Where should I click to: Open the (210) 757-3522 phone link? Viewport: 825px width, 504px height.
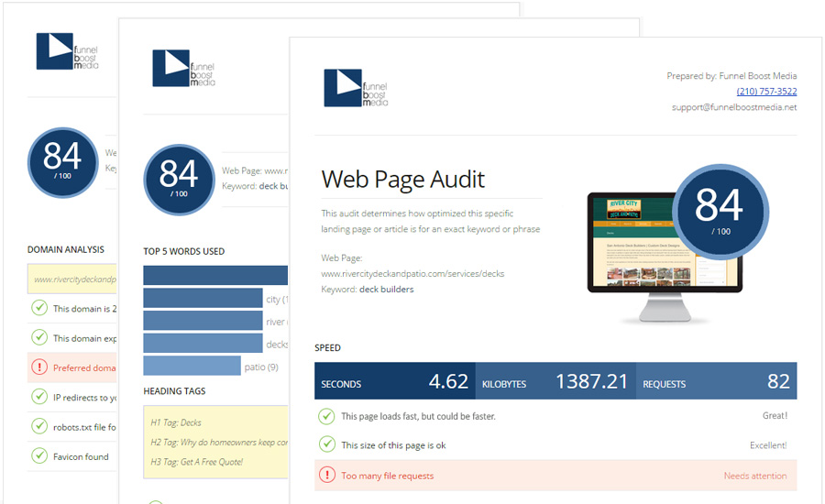(x=766, y=91)
